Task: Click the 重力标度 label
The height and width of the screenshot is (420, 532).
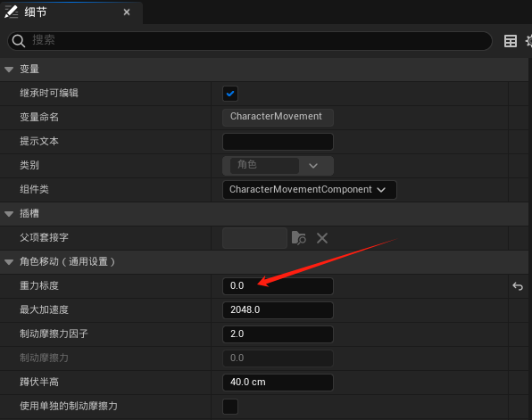Action: pyautogui.click(x=39, y=285)
